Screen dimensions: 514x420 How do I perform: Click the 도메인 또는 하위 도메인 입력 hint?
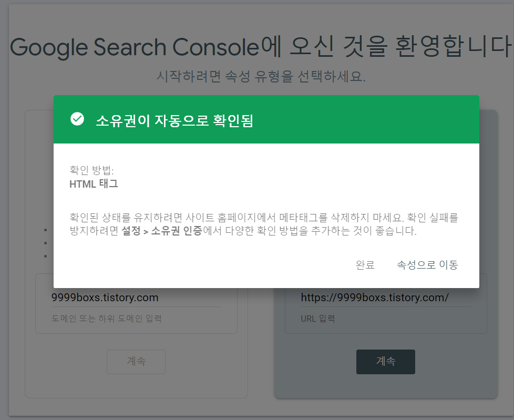(107, 319)
